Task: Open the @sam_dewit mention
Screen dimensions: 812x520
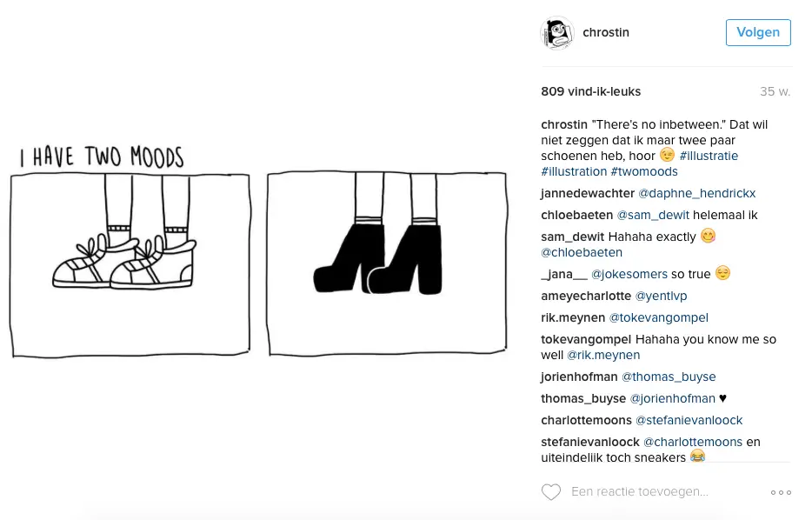Action: [x=653, y=215]
